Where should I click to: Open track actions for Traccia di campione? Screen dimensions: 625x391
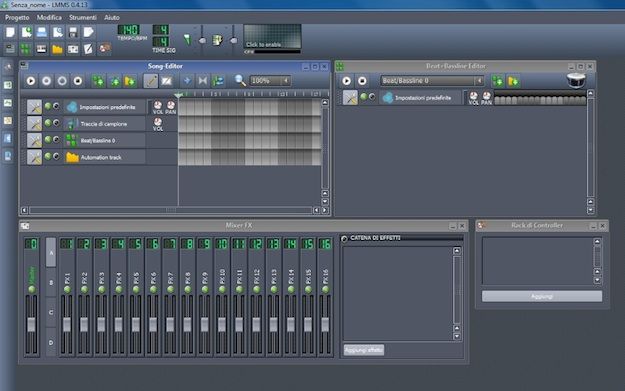(x=34, y=124)
